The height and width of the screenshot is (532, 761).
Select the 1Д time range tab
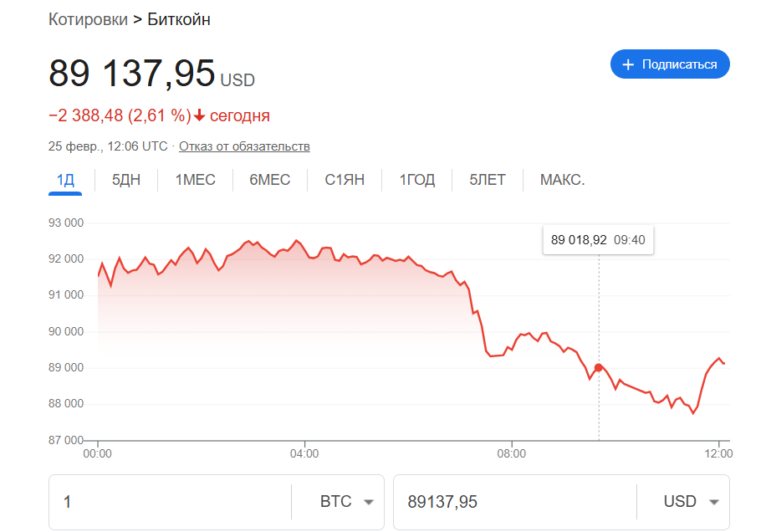click(x=65, y=180)
